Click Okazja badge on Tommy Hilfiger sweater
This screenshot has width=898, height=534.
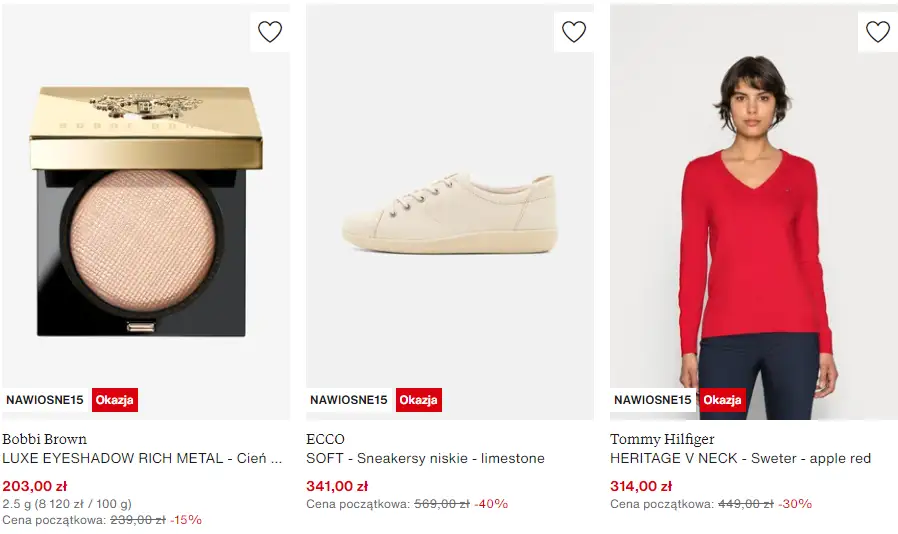pos(723,400)
